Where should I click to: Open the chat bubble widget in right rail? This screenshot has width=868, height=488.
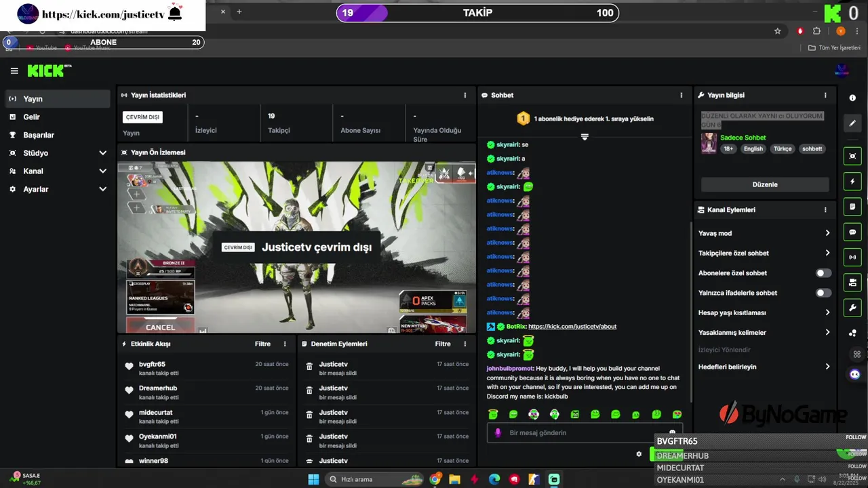pyautogui.click(x=852, y=232)
